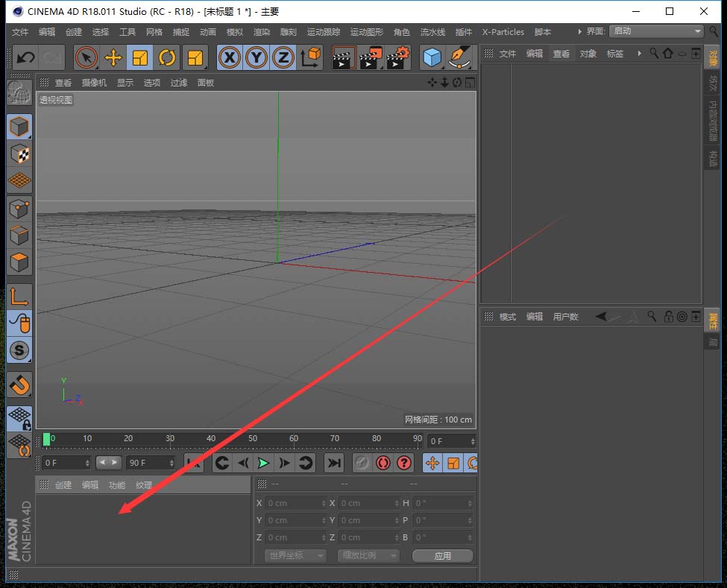Select the Pen spline tool
The image size is (727, 588).
point(460,57)
